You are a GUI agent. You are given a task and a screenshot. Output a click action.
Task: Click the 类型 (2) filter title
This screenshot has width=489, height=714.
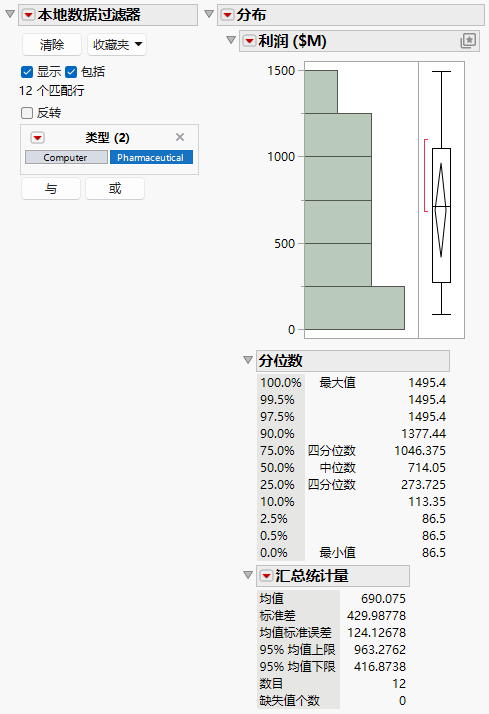pos(107,138)
